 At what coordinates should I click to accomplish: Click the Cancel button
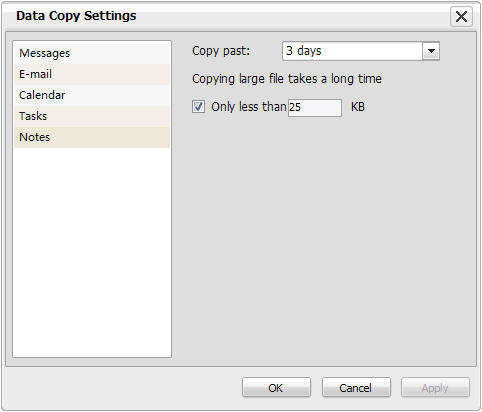(x=356, y=388)
